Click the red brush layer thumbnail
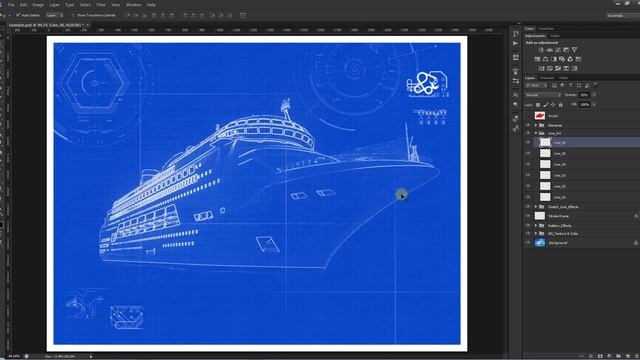 click(x=540, y=116)
